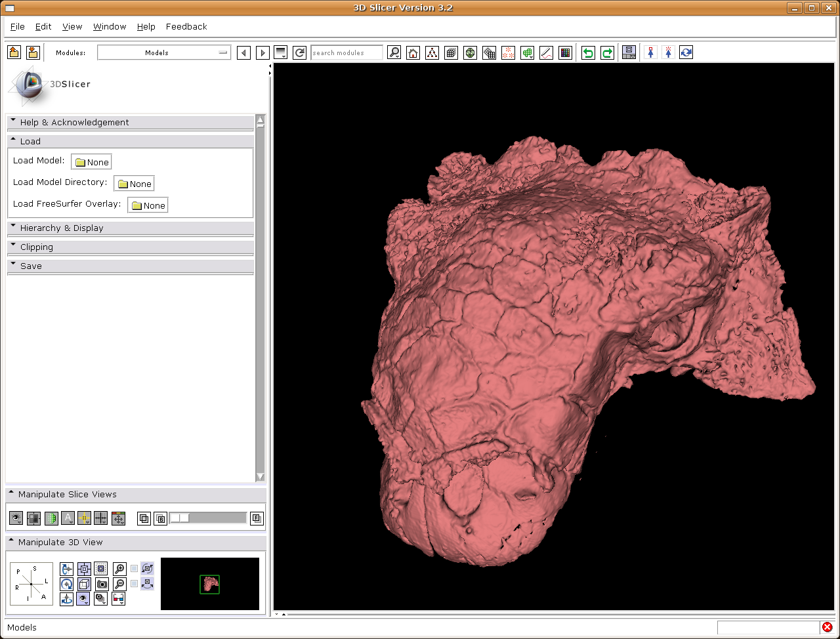Click the search magnifier next to search modules
This screenshot has height=639, width=840.
(394, 53)
